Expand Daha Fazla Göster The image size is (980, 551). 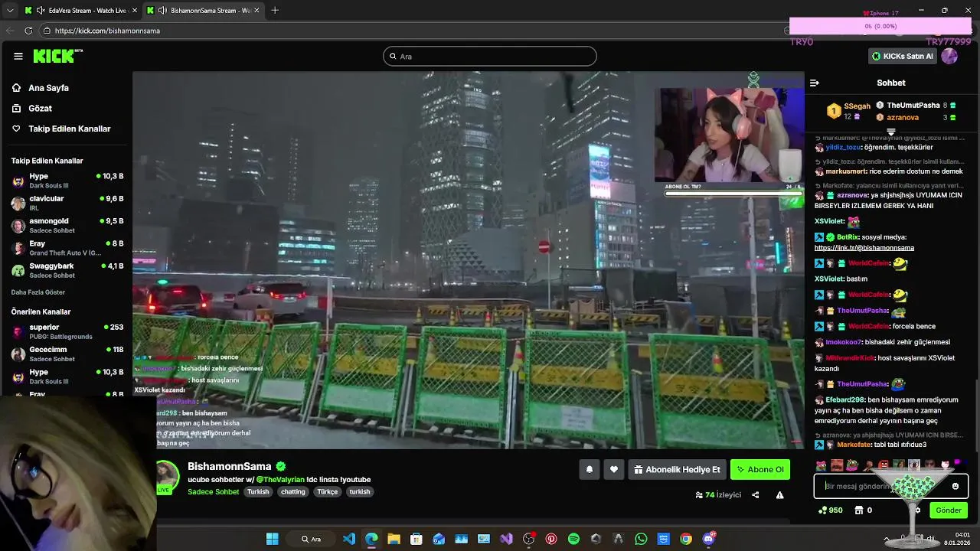[x=38, y=292]
